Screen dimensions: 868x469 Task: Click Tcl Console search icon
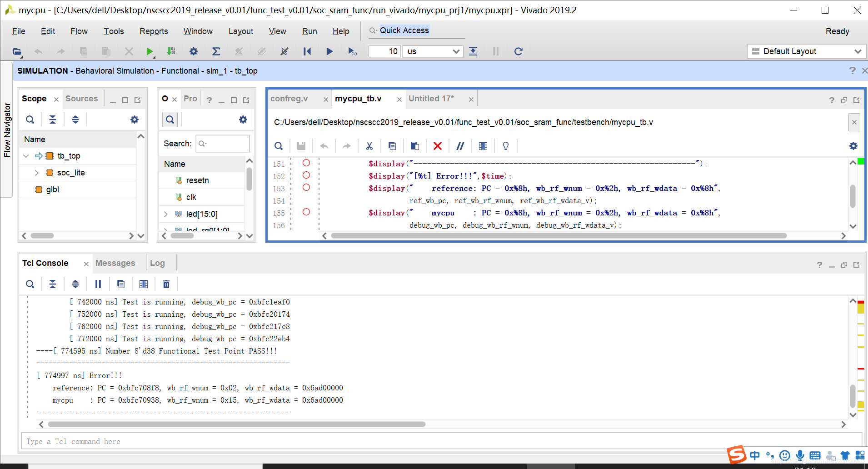pyautogui.click(x=30, y=284)
